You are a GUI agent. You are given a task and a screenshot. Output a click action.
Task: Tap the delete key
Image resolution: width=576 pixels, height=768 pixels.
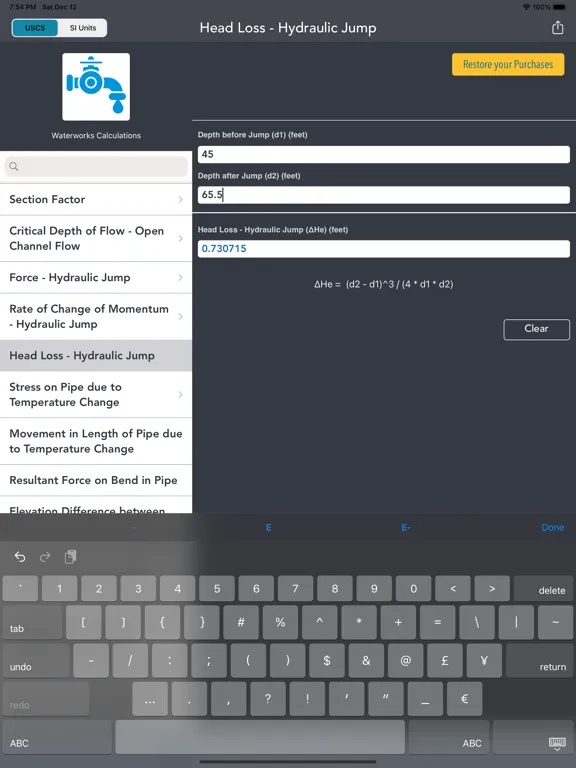543,589
